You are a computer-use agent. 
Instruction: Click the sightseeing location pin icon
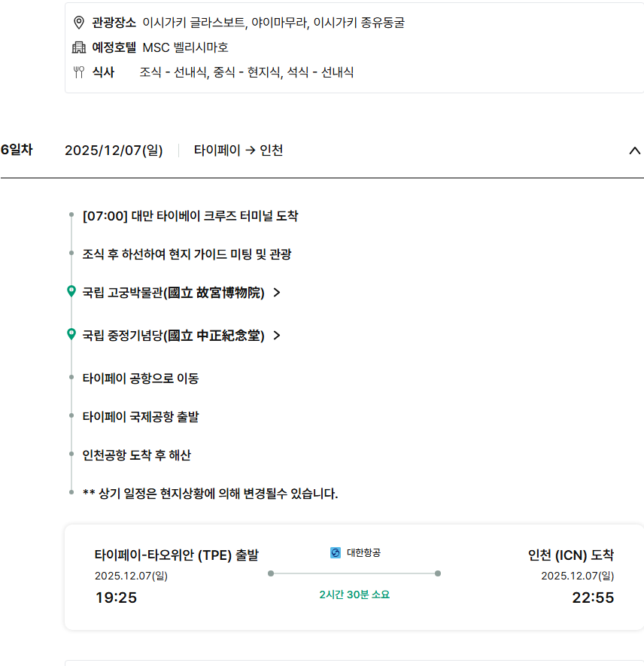point(79,23)
